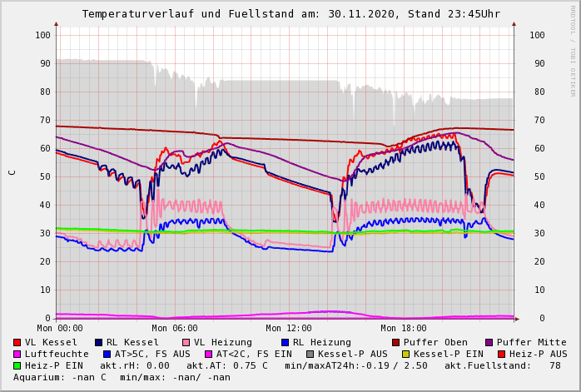This screenshot has width=581, height=392.
Task: Click the purple Puffer Mitte swatch
Action: (x=489, y=342)
